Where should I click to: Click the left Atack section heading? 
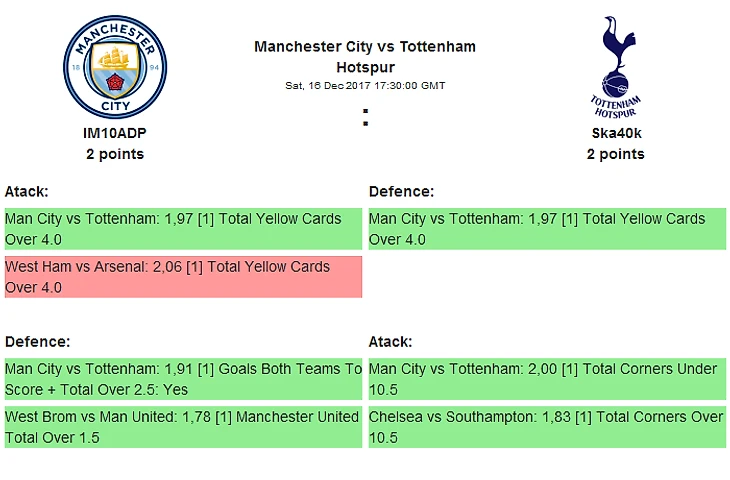(27, 191)
